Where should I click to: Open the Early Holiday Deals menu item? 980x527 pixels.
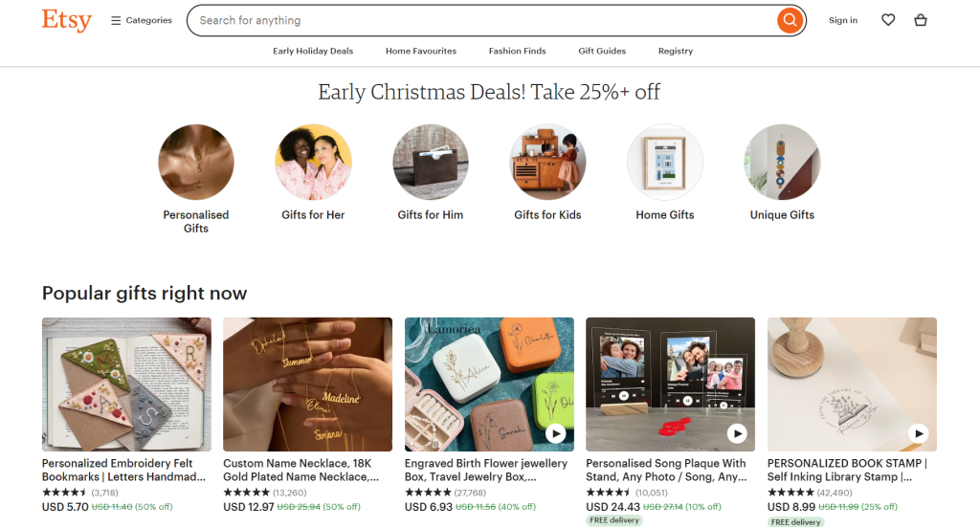click(313, 51)
